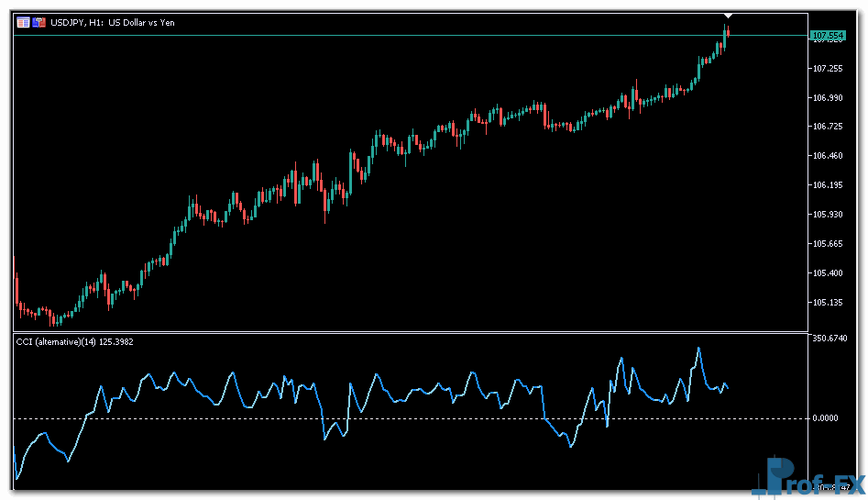The height and width of the screenshot is (500, 868).
Task: Click the 105.930 price scale label
Action: point(827,215)
